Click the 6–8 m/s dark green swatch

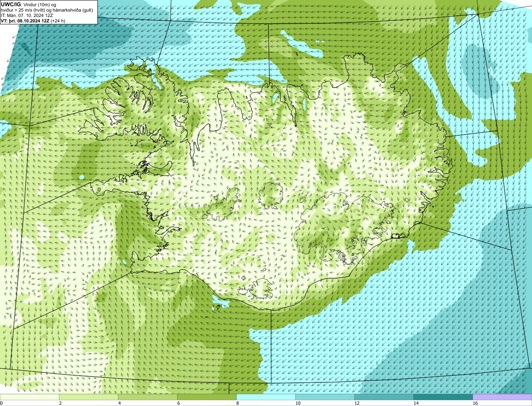pos(207,397)
